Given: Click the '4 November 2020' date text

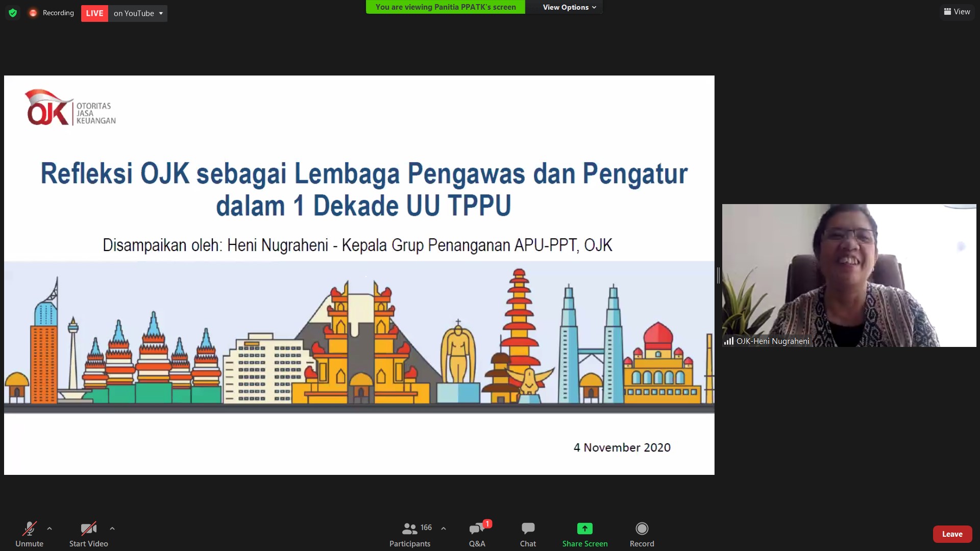Looking at the screenshot, I should point(622,447).
